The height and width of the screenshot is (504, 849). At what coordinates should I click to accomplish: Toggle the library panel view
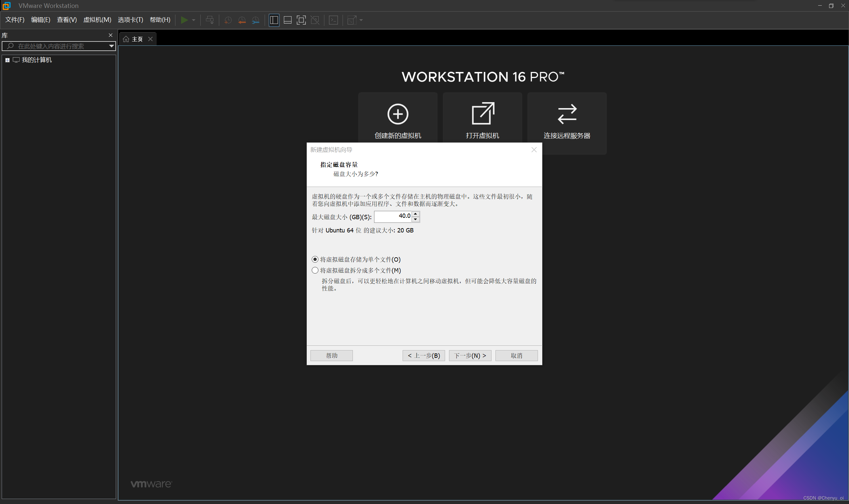pyautogui.click(x=274, y=20)
